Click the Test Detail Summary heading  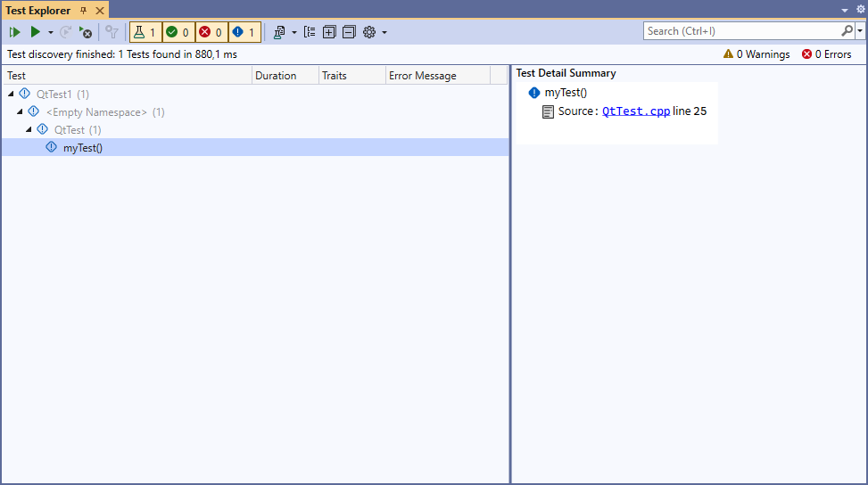pyautogui.click(x=566, y=73)
